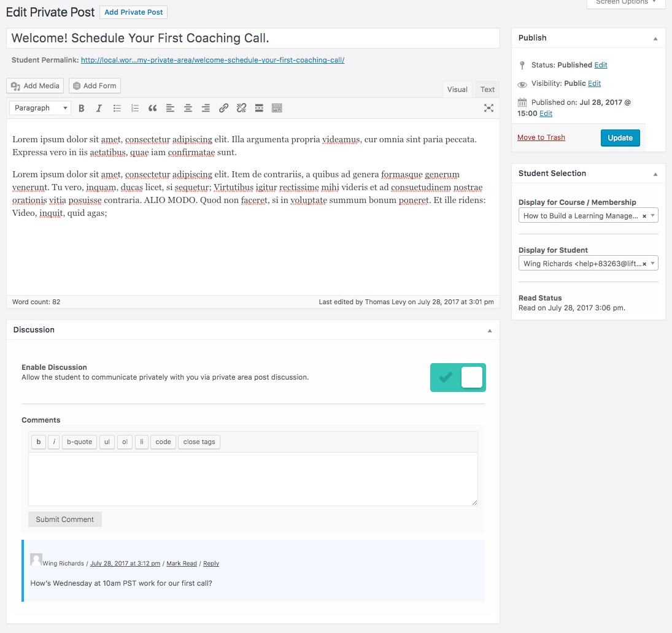
Task: Click the post title input field
Action: point(253,38)
